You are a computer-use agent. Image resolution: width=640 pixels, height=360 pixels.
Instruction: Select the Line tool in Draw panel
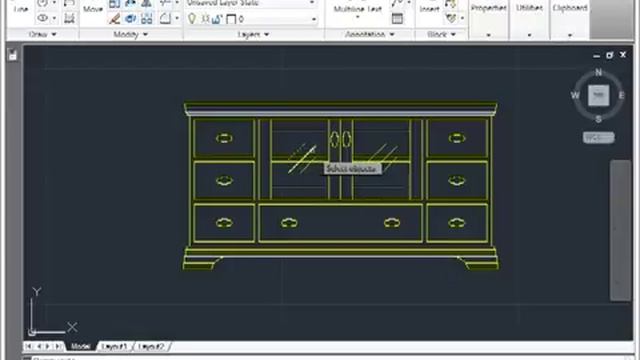pos(20,8)
